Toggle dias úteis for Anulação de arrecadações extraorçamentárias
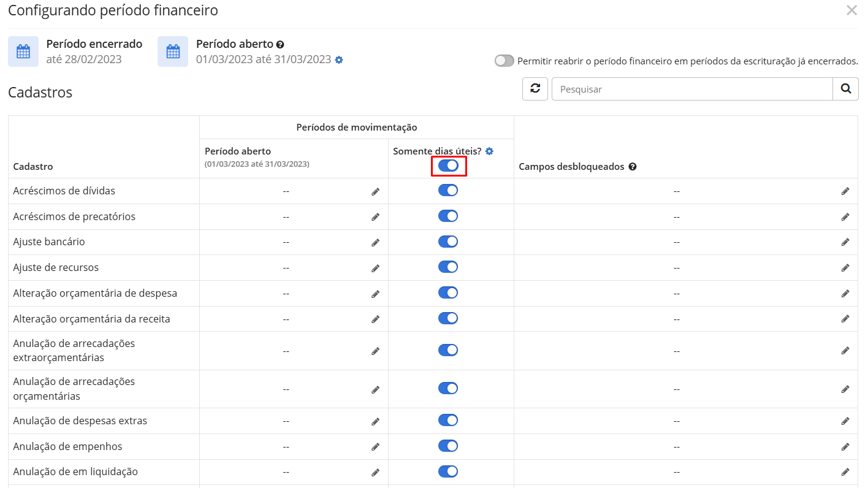Viewport: 868px width, 488px height. point(448,350)
